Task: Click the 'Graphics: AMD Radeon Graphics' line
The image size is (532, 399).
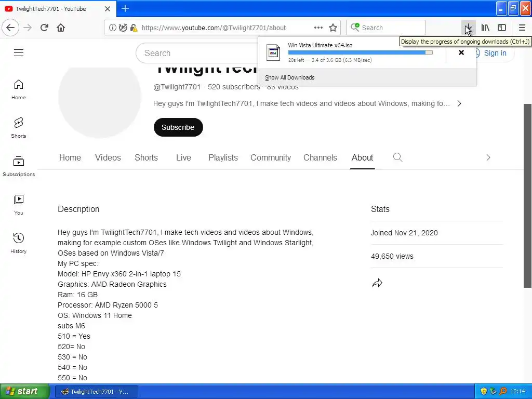Action: pos(112,284)
